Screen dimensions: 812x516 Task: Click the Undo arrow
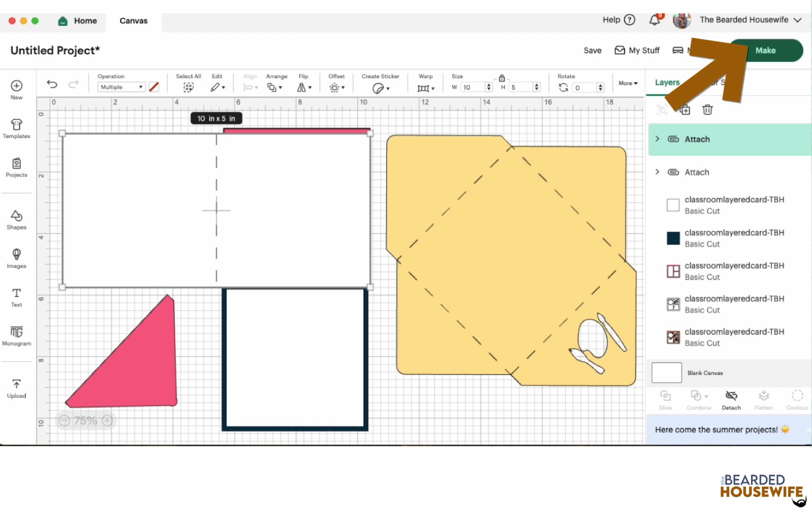click(x=52, y=84)
